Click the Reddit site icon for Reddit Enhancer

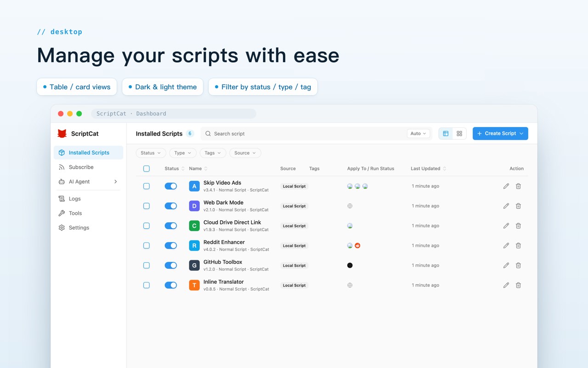click(x=357, y=246)
